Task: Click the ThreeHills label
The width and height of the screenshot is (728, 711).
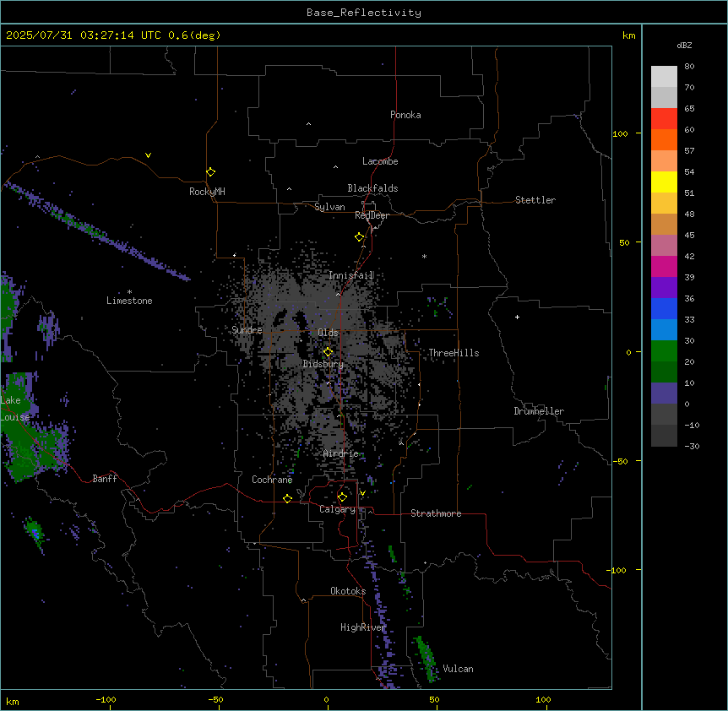Action: click(454, 353)
